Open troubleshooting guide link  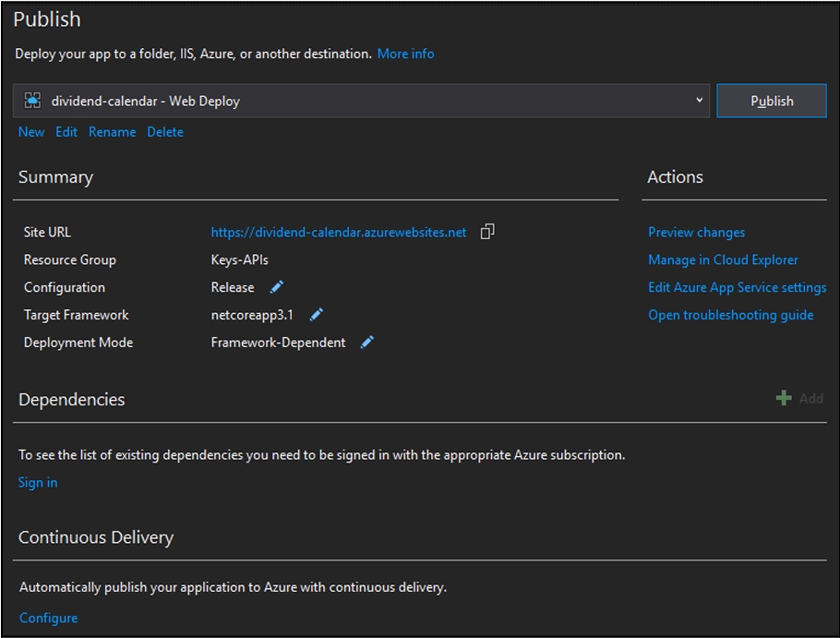[x=730, y=315]
